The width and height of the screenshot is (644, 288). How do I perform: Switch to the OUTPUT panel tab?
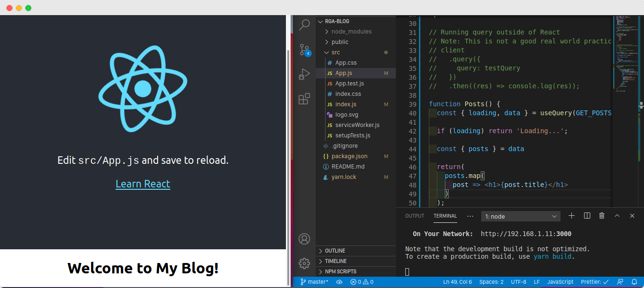click(415, 216)
